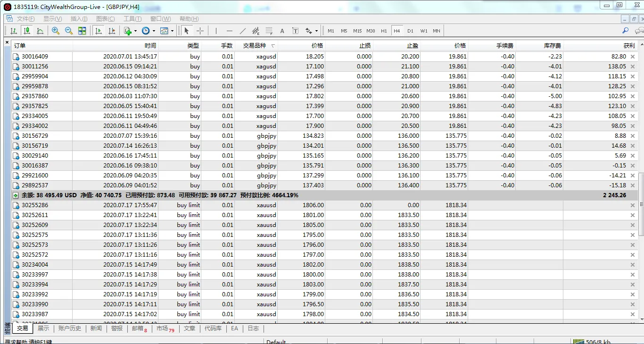Sort orders by 获利 column header

[x=601, y=46]
